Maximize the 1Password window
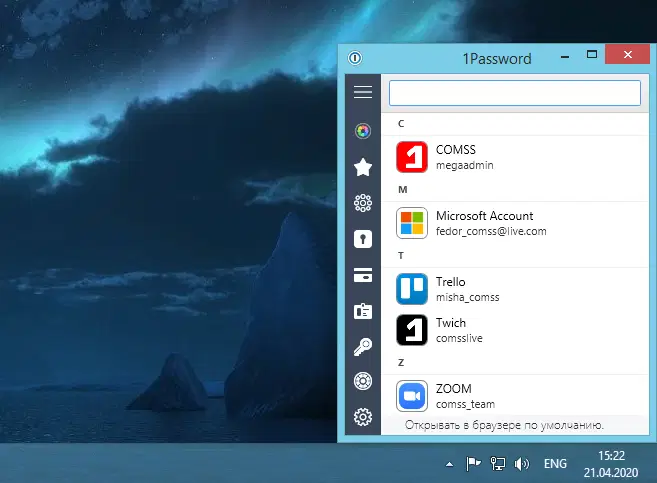The width and height of the screenshot is (657, 483). 592,54
